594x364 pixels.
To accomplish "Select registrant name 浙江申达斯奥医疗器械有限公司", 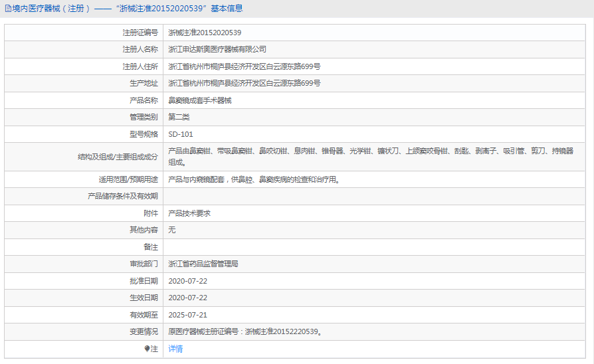I will (x=217, y=50).
